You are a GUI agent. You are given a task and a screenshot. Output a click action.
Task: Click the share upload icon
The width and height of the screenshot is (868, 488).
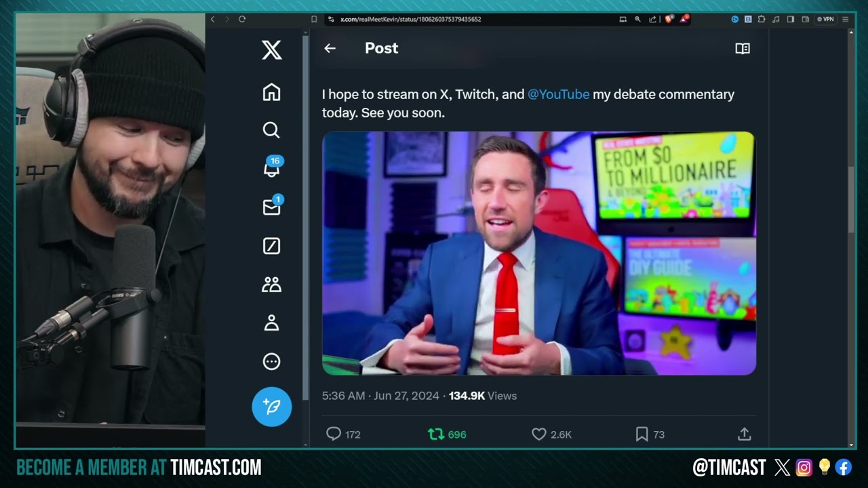[744, 434]
